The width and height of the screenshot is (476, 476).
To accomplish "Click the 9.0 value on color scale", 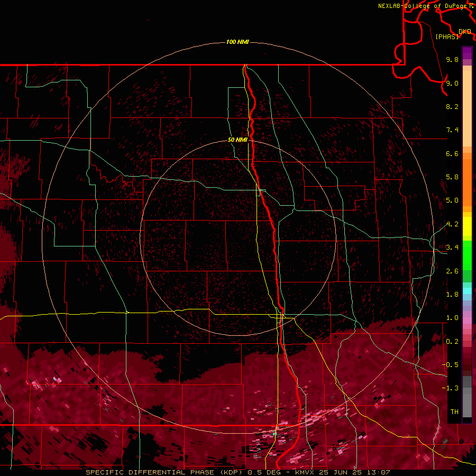I will (x=452, y=83).
